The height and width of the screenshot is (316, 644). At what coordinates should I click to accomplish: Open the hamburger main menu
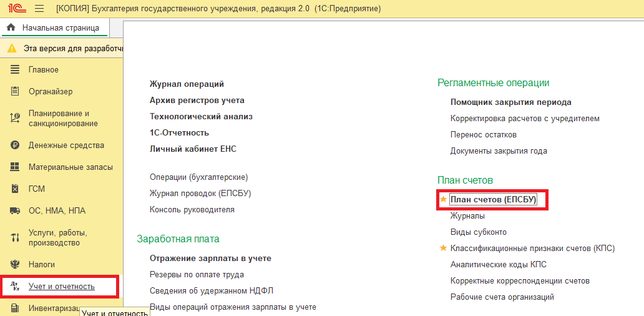(39, 8)
